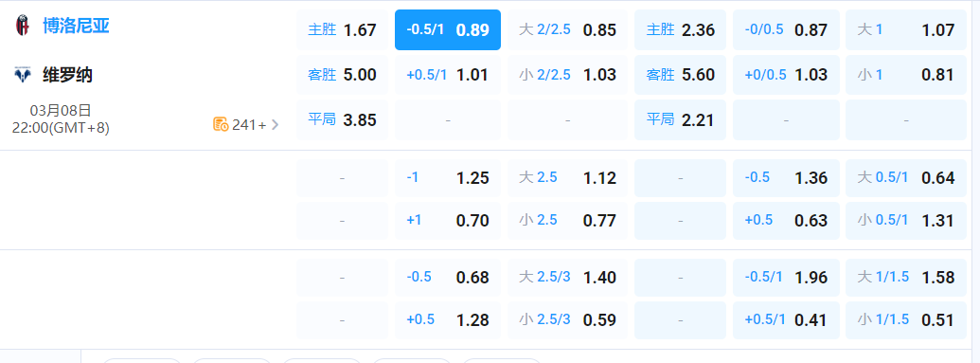Pick the +1 handicap at 0.70
Image resolution: width=980 pixels, height=363 pixels.
448,220
